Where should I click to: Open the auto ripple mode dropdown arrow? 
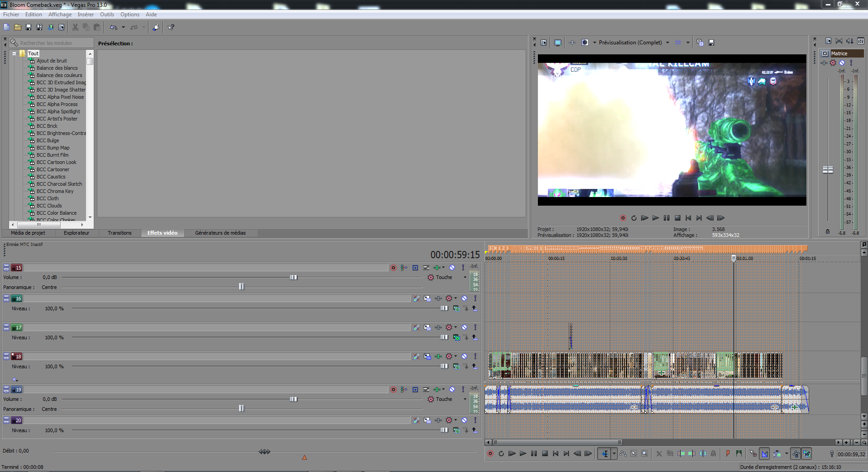pyautogui.click(x=786, y=453)
